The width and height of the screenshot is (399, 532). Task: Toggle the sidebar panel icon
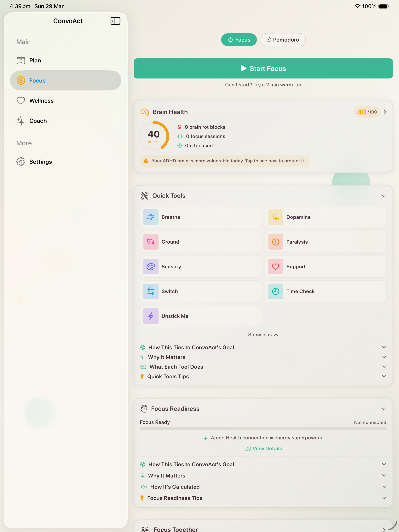tap(115, 21)
